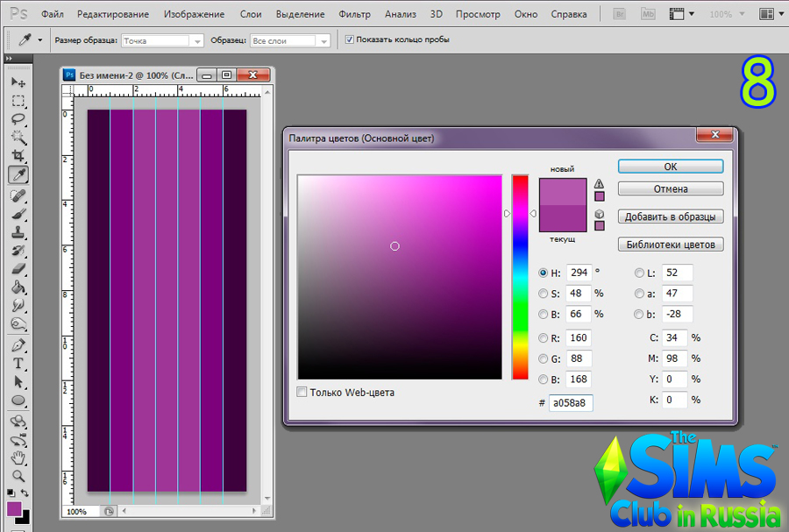This screenshot has width=789, height=532.
Task: Select the Healing Brush tool
Action: [18, 195]
